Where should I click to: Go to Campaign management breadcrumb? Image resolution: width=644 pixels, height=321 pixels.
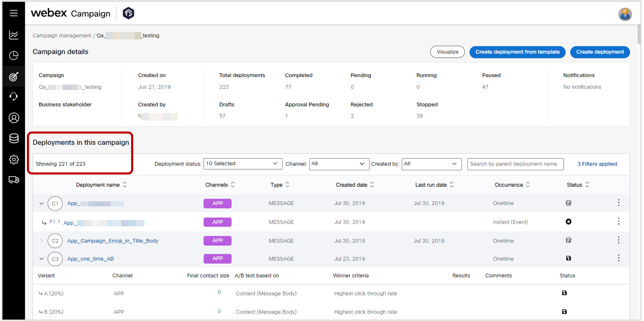tap(62, 36)
